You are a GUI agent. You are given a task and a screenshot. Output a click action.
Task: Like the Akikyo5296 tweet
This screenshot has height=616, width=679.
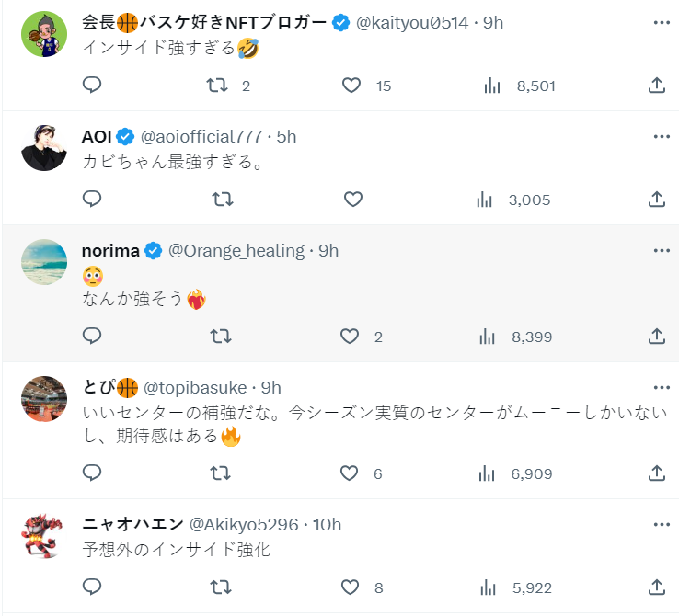point(350,587)
